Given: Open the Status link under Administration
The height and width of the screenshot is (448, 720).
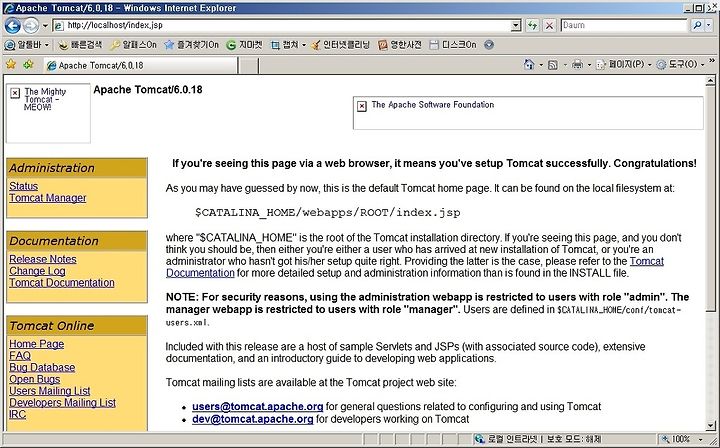Looking at the screenshot, I should pyautogui.click(x=23, y=186).
